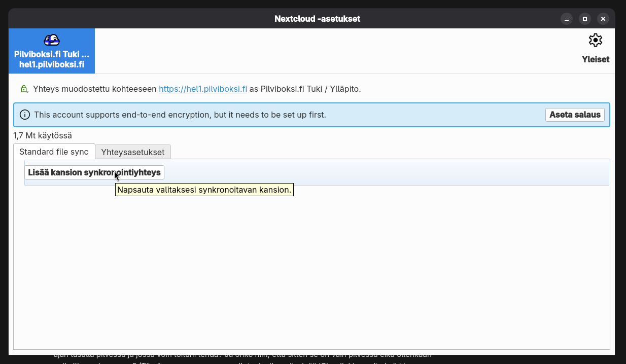Click the green lock connection icon
This screenshot has width=626, height=364.
(x=24, y=89)
